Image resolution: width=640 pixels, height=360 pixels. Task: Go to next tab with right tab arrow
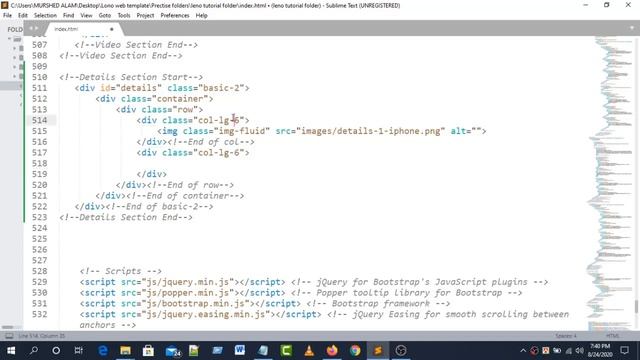click(x=36, y=29)
